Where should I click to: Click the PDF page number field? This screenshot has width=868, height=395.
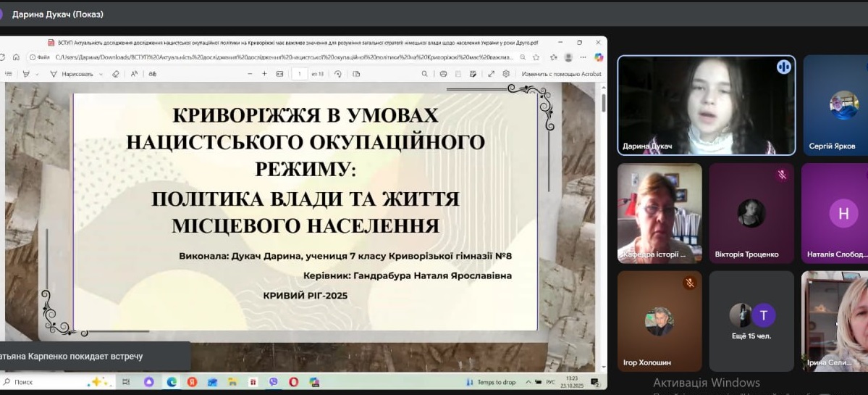pos(299,74)
